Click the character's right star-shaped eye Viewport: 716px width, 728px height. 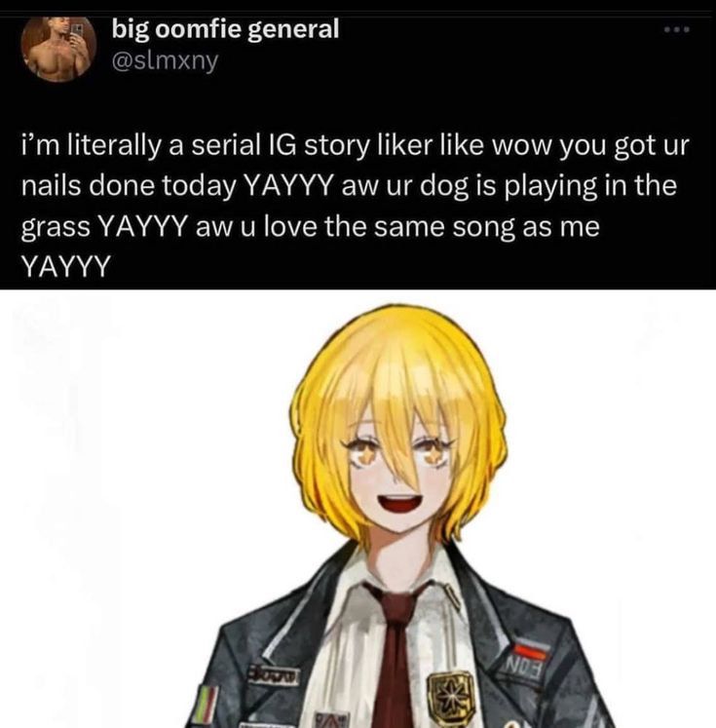coord(433,452)
